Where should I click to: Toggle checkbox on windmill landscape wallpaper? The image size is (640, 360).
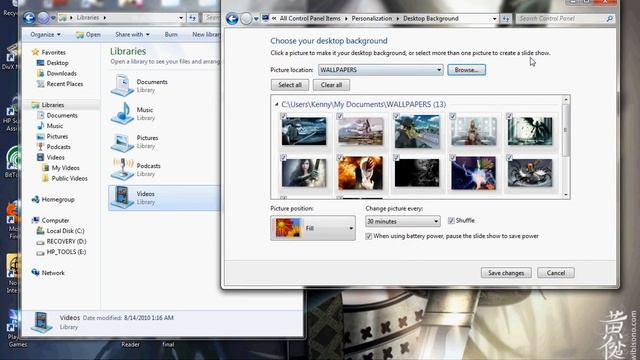pos(340,116)
